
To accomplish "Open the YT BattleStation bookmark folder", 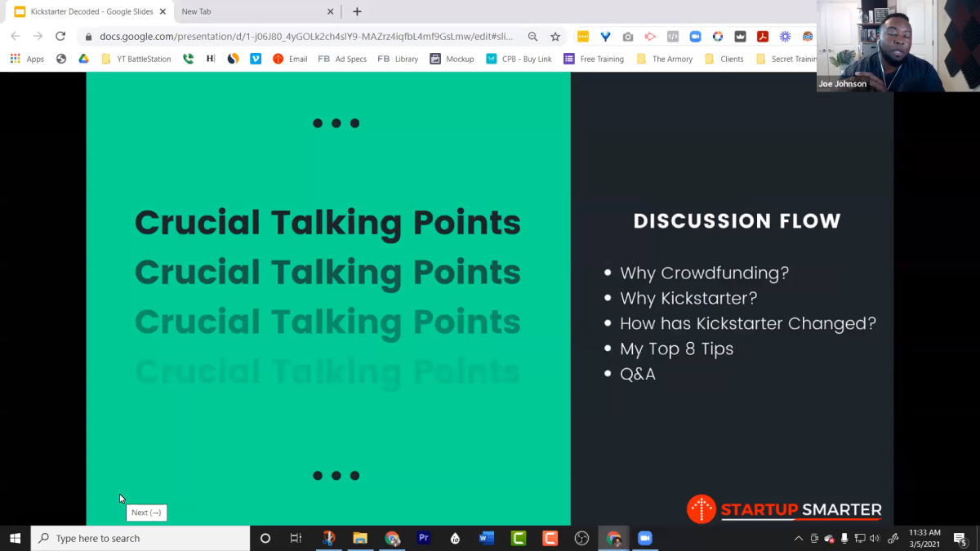I will point(136,59).
